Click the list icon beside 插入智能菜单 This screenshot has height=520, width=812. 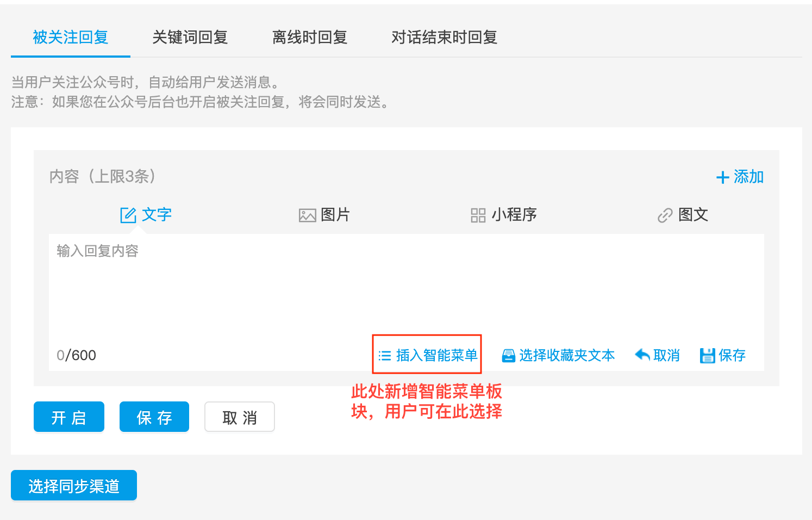point(385,356)
